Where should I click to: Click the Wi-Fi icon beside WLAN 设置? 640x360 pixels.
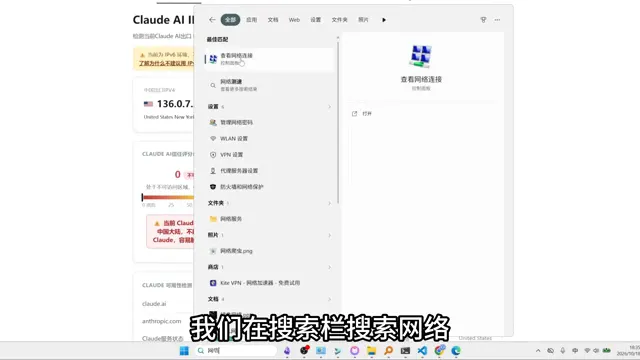click(213, 138)
